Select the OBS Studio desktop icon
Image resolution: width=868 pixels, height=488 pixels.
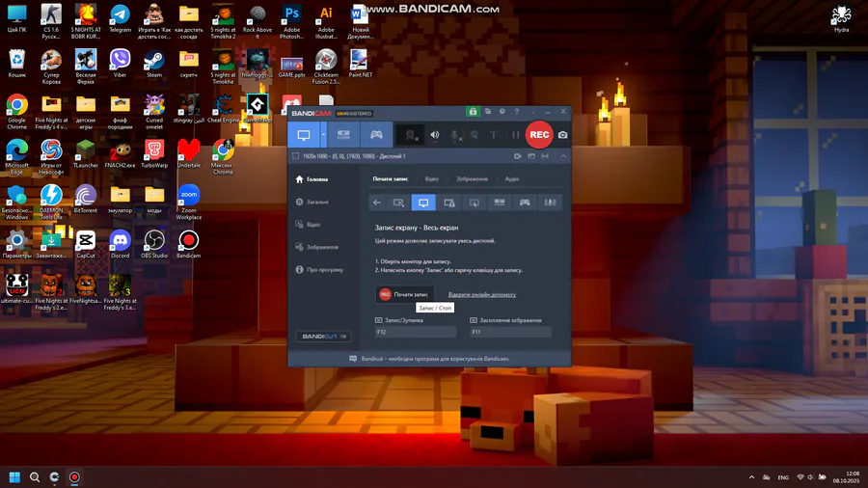(x=154, y=245)
